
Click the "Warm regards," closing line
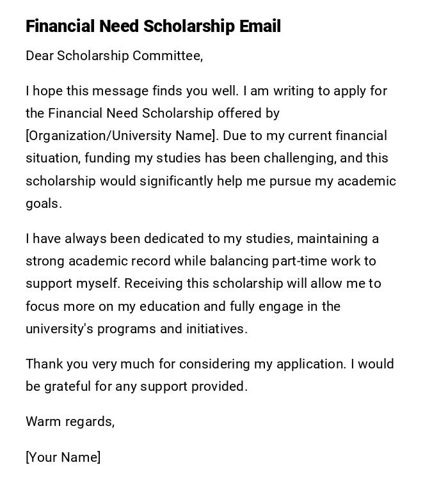pyautogui.click(x=70, y=422)
